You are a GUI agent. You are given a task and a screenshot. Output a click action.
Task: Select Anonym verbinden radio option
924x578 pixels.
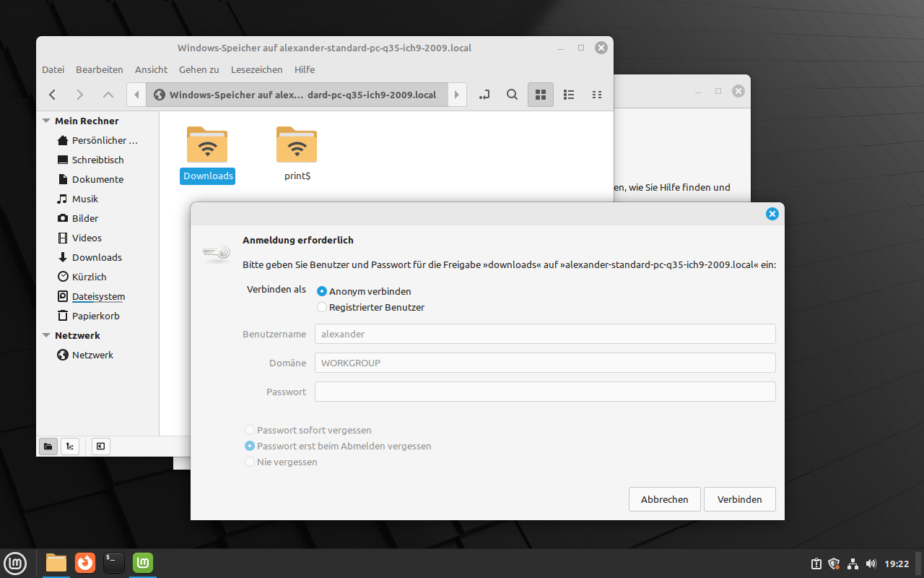[364, 291]
